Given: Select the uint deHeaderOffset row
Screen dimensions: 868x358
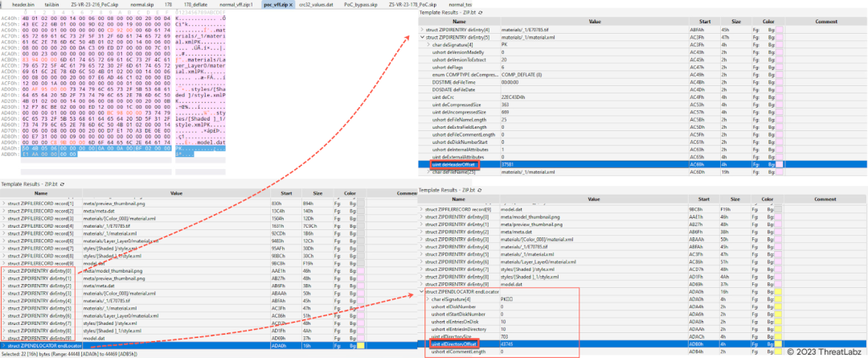Looking at the screenshot, I should pos(458,164).
